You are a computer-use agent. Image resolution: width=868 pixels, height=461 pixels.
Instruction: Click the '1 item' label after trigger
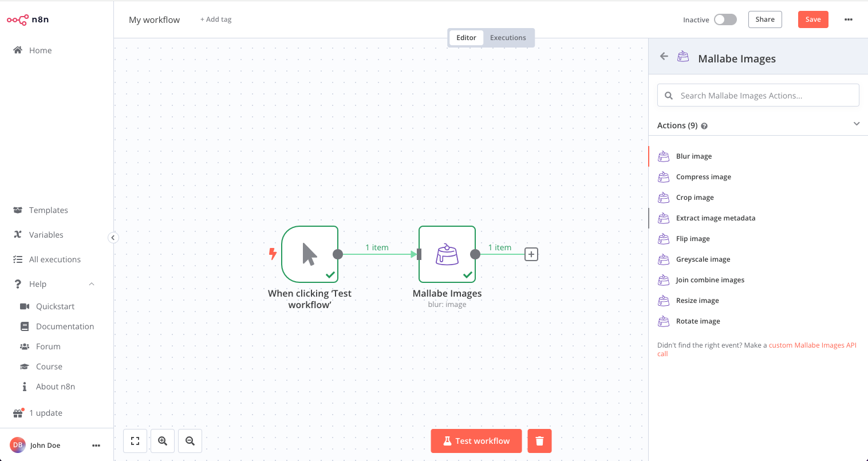click(x=377, y=247)
